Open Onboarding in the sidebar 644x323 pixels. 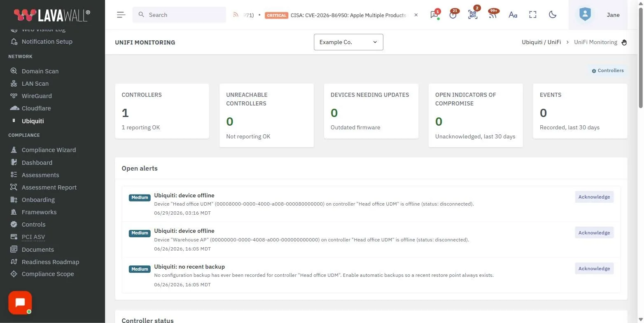[38, 200]
